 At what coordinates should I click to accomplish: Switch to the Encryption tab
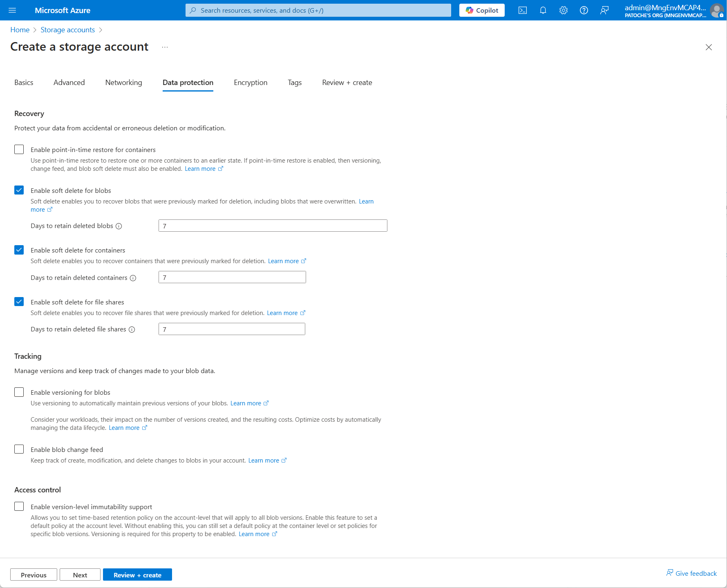coord(250,83)
